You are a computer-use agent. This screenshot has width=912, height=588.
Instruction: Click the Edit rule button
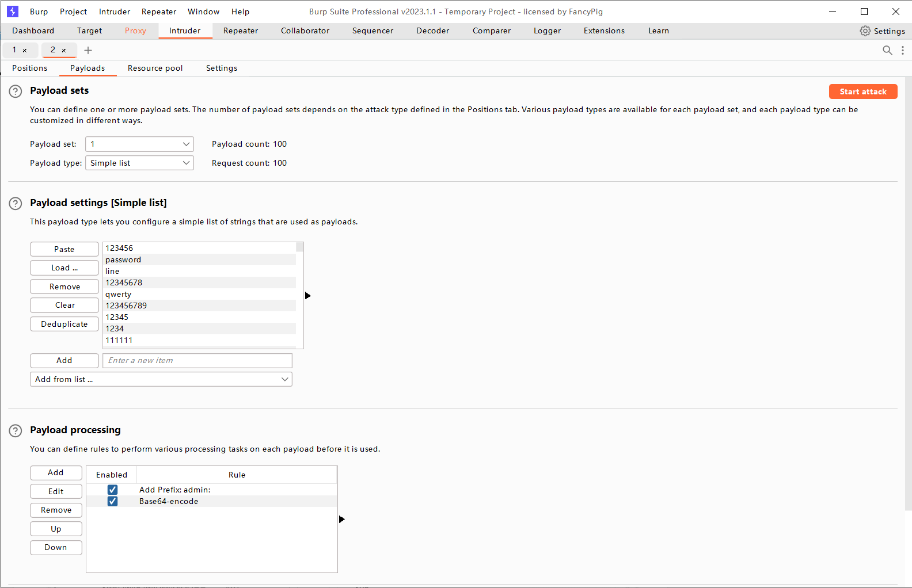tap(56, 491)
